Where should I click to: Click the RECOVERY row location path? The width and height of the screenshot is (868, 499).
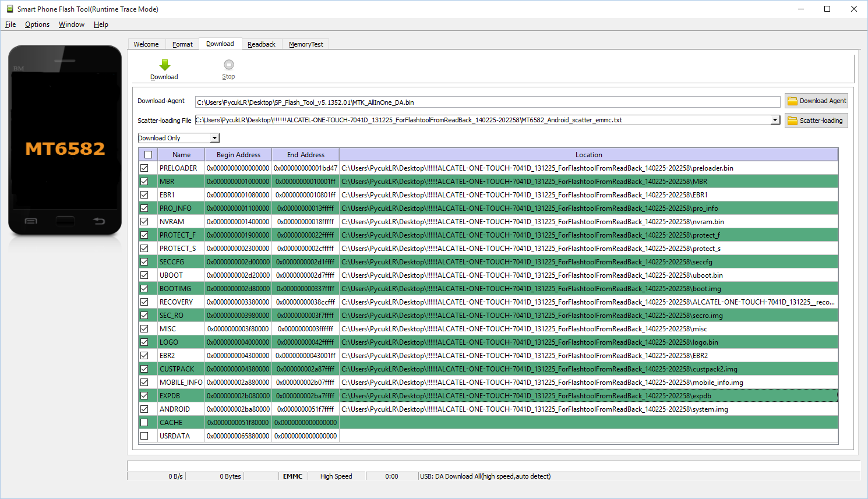588,302
